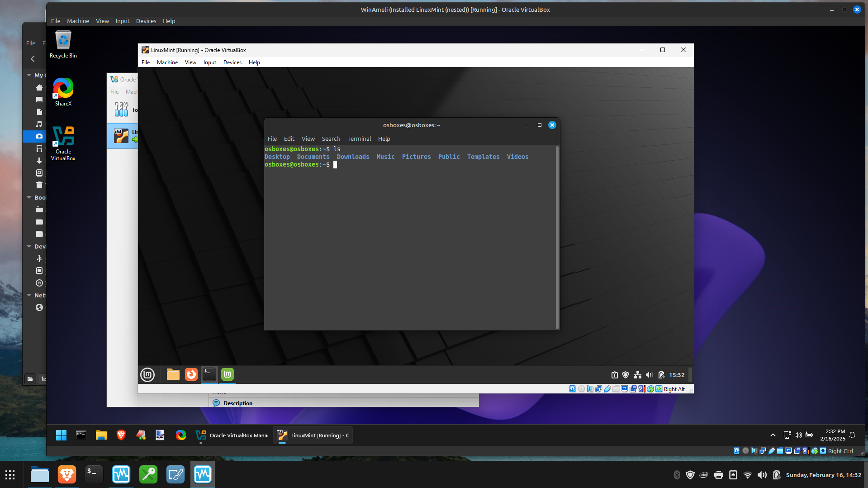Click the terminal window scrollbar
The height and width of the screenshot is (488, 868).
(x=557, y=237)
